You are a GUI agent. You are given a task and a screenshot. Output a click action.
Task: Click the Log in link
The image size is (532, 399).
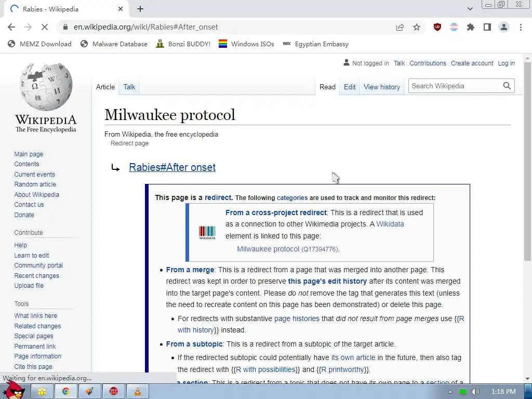click(x=506, y=63)
